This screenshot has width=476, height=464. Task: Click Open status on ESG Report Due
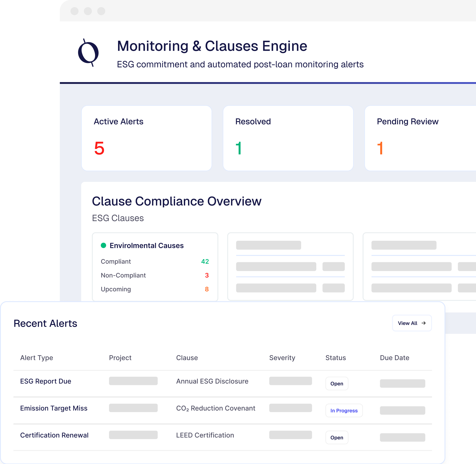coord(336,383)
